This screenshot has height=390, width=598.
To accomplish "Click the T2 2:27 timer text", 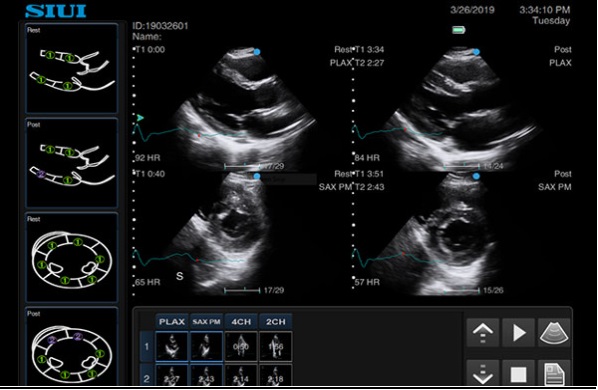I will tap(369, 63).
